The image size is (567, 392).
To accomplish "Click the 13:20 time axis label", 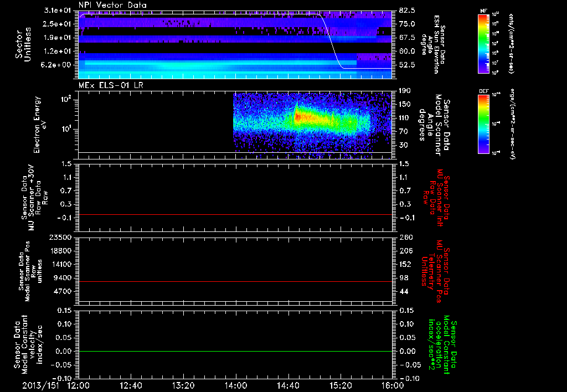I will [183, 385].
